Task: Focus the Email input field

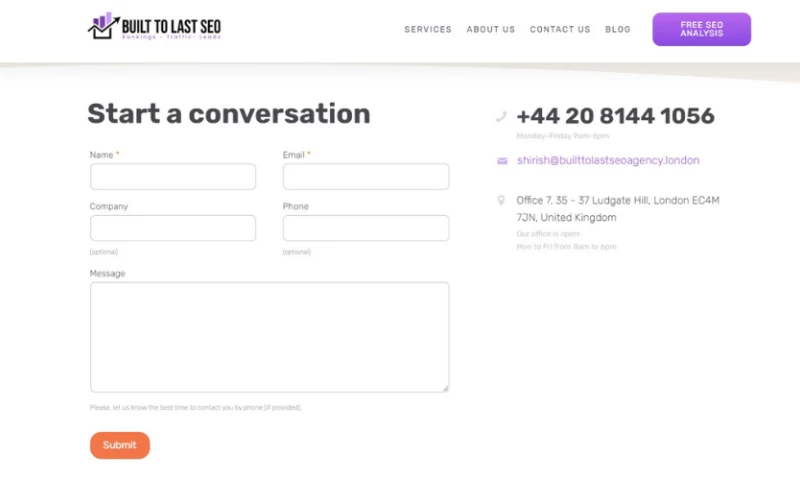Action: [366, 176]
